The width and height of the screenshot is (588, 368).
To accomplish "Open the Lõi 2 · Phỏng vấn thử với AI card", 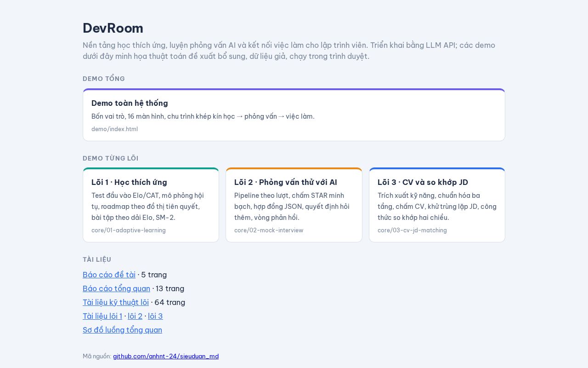I will pyautogui.click(x=294, y=205).
